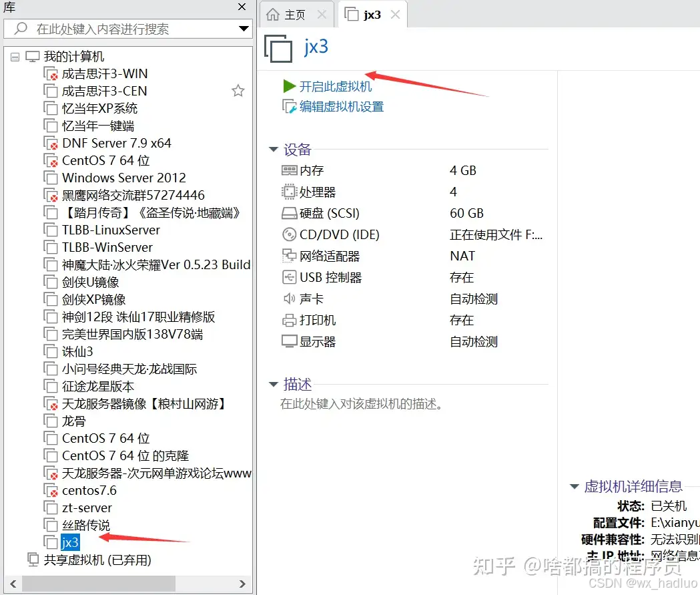The height and width of the screenshot is (595, 700).
Task: Select 剑侠XP镜像 virtual machine
Action: coord(93,300)
